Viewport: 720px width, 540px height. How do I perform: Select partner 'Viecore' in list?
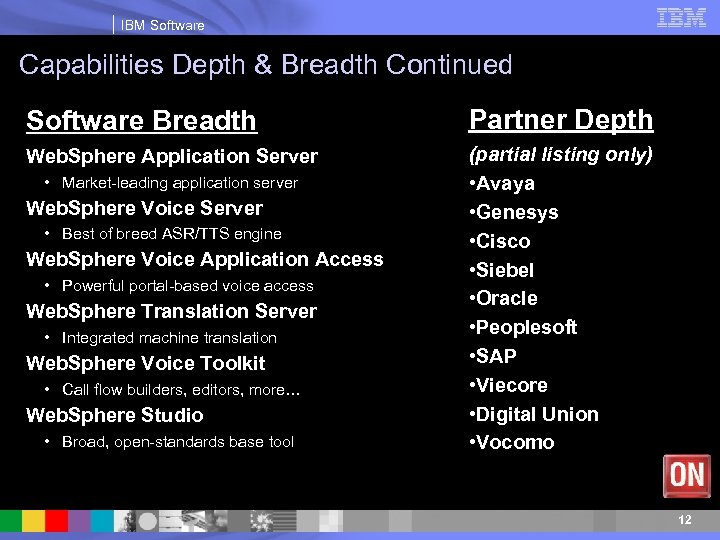[512, 385]
